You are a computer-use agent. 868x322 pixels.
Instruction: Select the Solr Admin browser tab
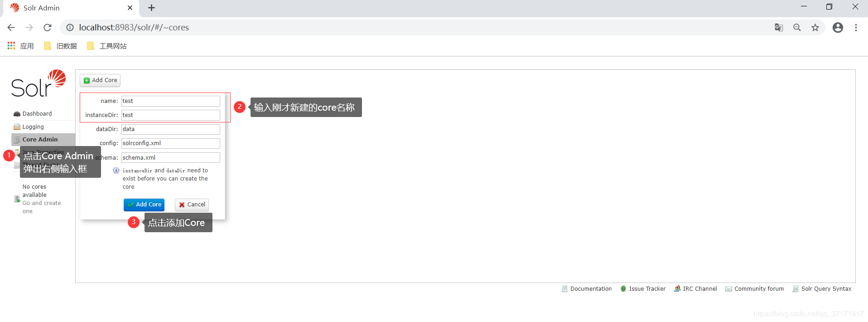pos(70,8)
